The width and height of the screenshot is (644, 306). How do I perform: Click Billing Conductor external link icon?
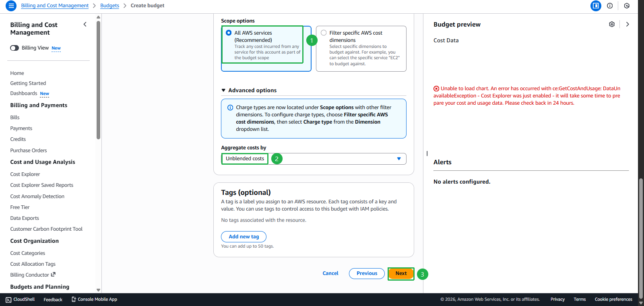[53, 275]
